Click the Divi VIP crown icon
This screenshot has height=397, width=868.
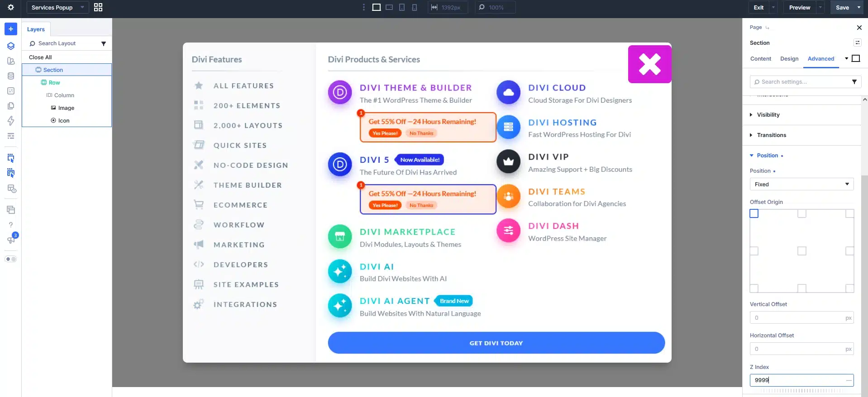(508, 161)
